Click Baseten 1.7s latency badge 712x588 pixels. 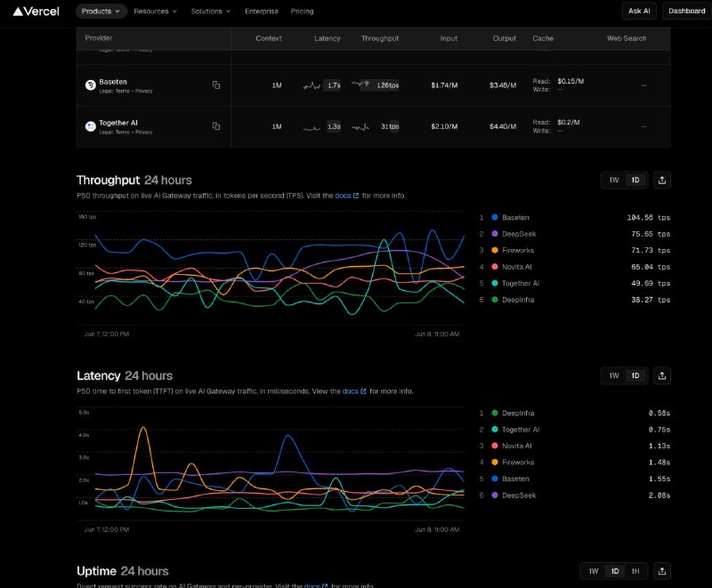[x=334, y=85]
